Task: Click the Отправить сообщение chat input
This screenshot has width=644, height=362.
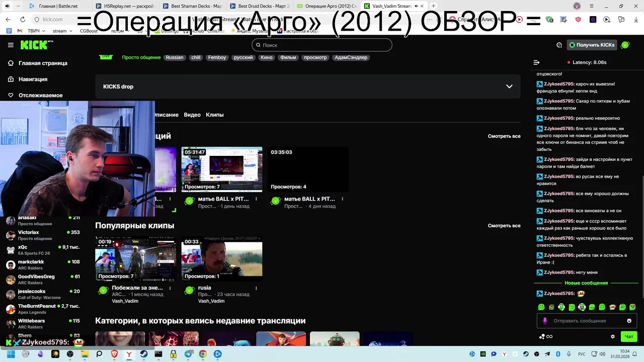Action: pyautogui.click(x=587, y=321)
